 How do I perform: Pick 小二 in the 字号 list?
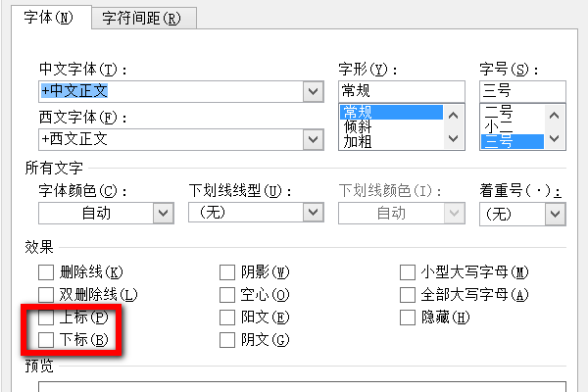point(497,126)
